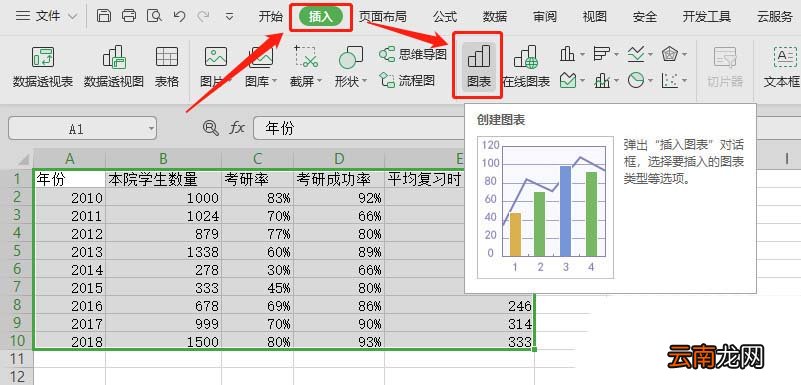Click the 图片 insert picture icon
The height and width of the screenshot is (385, 801).
pos(216,57)
